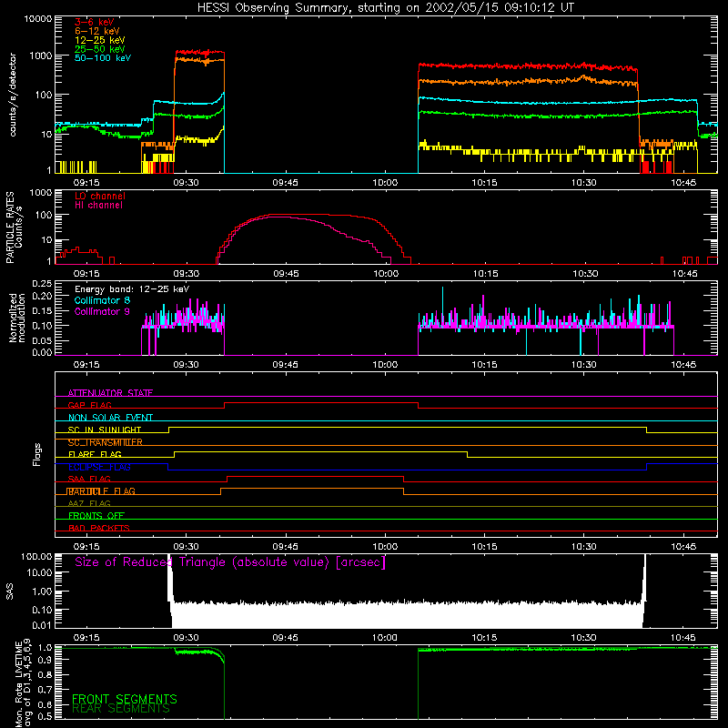Select the 'ATTENUATOR STATE' flag label
Viewport: 728px width, 728px height.
click(110, 393)
